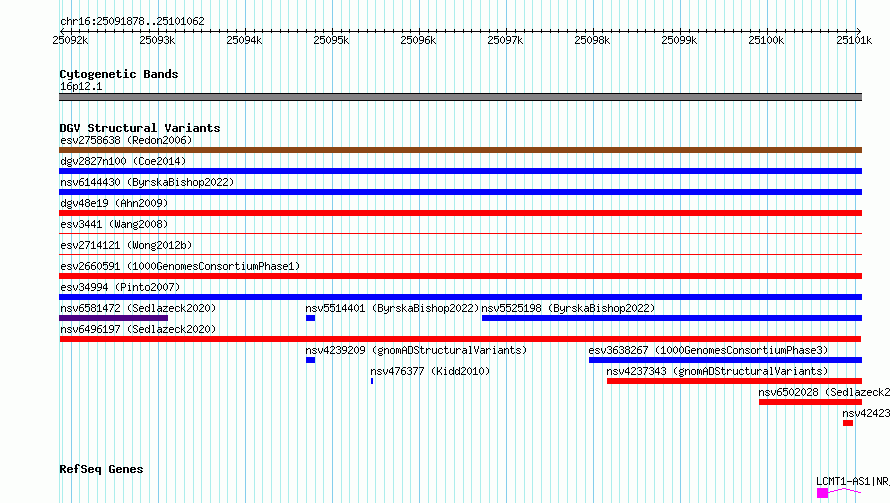This screenshot has height=503, width=890.
Task: Click the esv2758638 (Redon2006) brown variant bar
Action: click(460, 150)
